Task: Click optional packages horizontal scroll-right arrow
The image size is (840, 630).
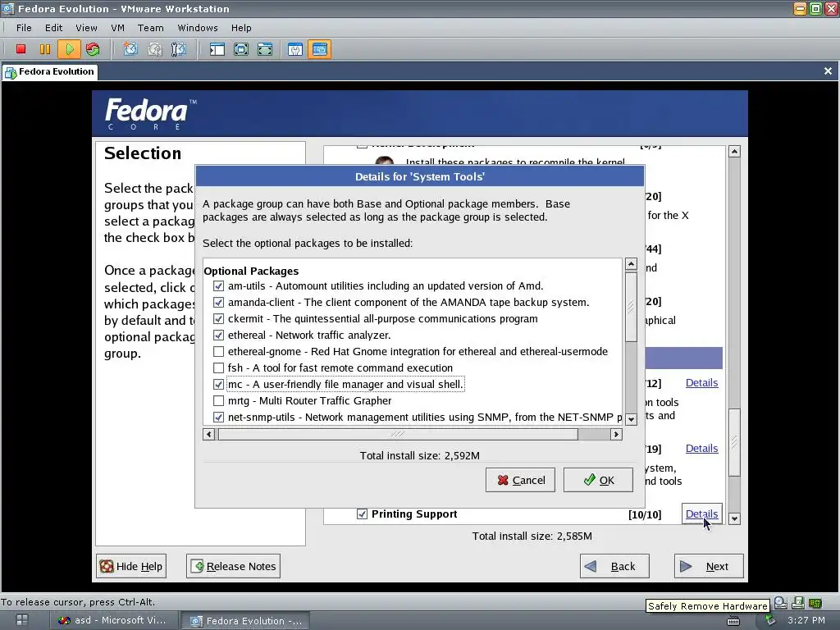Action: pos(616,435)
